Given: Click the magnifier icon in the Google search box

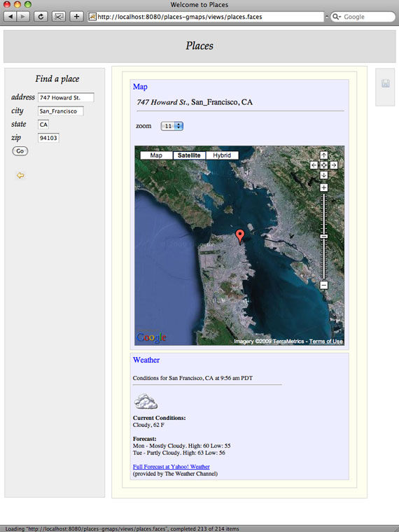Looking at the screenshot, I should pos(336,17).
